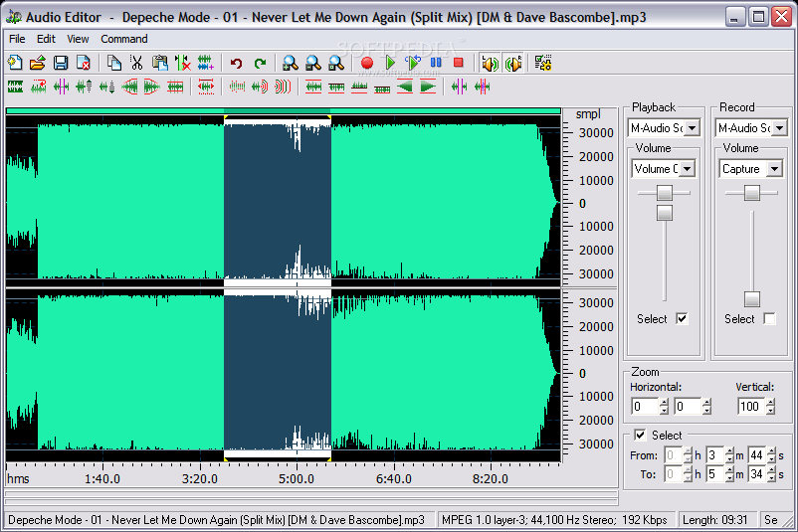Viewport: 798px width, 532px height.
Task: Start recording with the red circle
Action: coord(366,63)
